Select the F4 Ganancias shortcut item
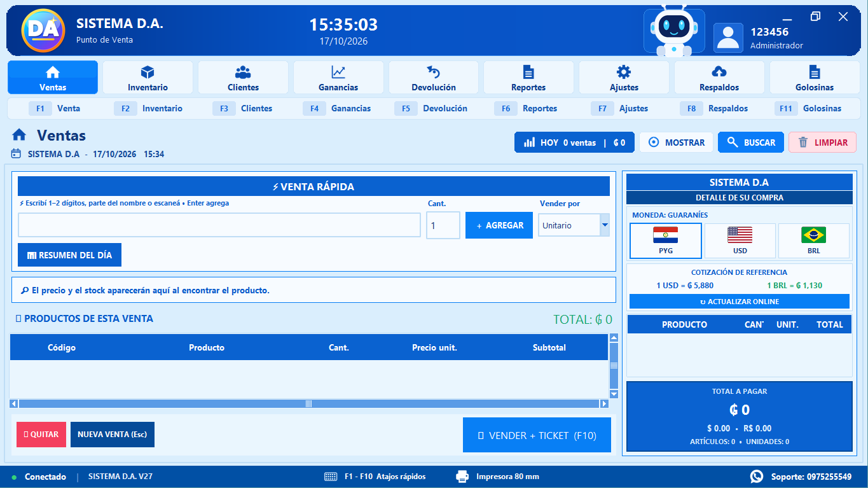Screen dimensions: 868x488 (337, 109)
